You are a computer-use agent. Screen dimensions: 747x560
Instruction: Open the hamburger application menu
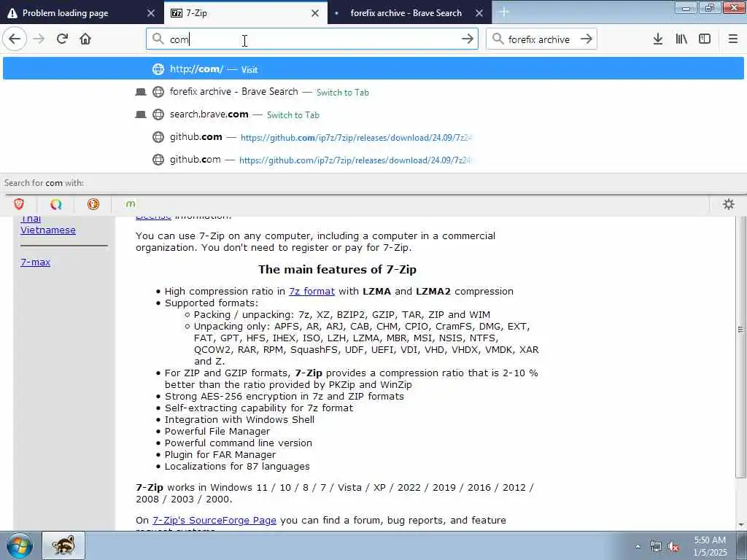(x=733, y=39)
